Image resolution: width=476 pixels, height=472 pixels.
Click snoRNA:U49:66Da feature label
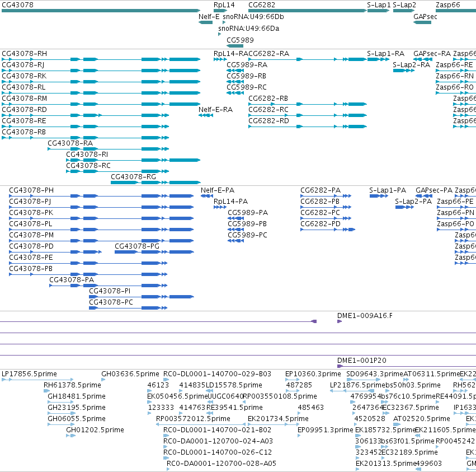point(248,28)
